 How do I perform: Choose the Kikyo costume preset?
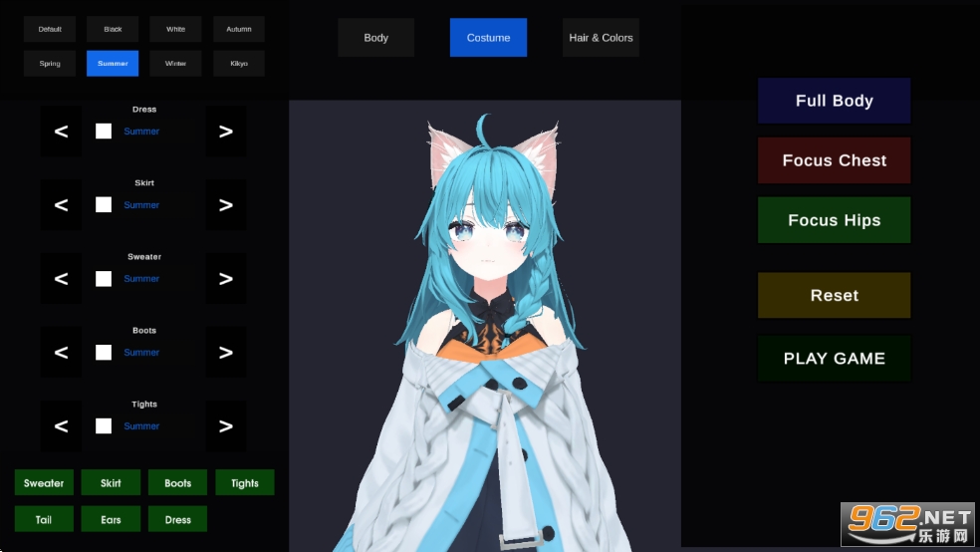pyautogui.click(x=239, y=64)
